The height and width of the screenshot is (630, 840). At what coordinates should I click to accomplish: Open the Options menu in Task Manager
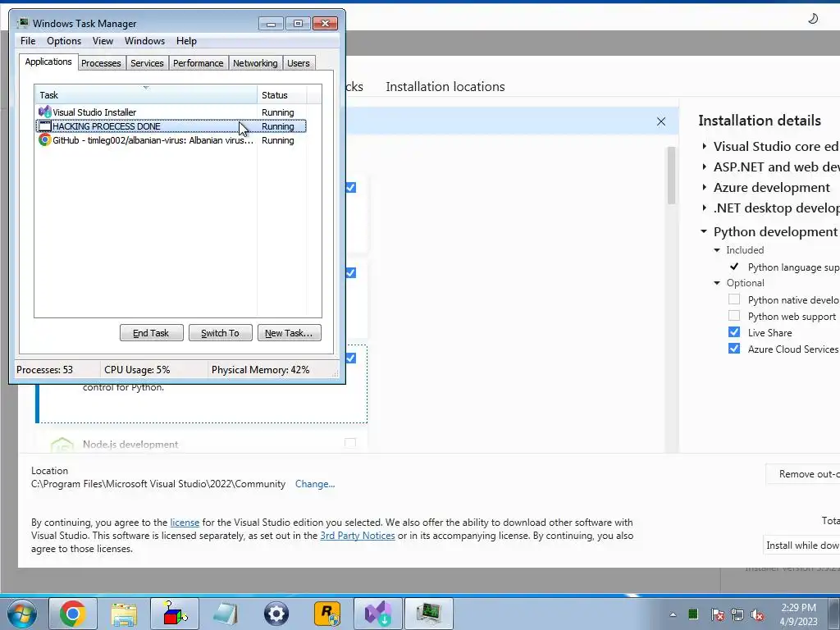pyautogui.click(x=64, y=41)
